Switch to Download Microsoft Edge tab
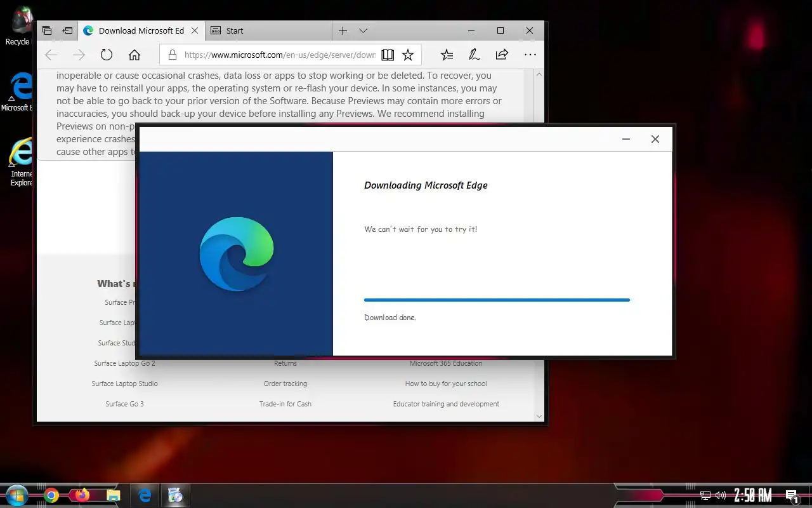 pos(141,30)
